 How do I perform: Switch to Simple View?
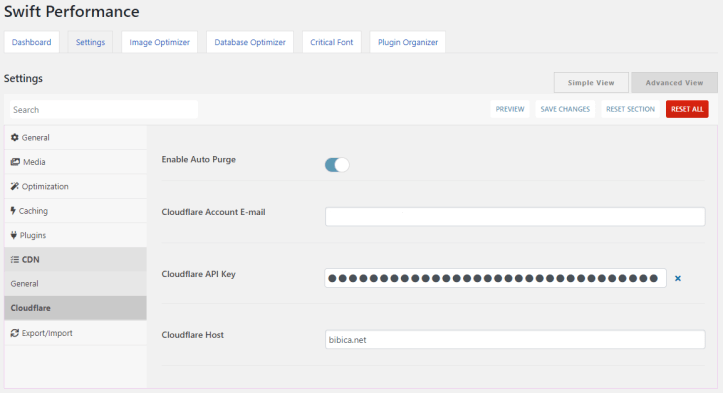coord(591,83)
